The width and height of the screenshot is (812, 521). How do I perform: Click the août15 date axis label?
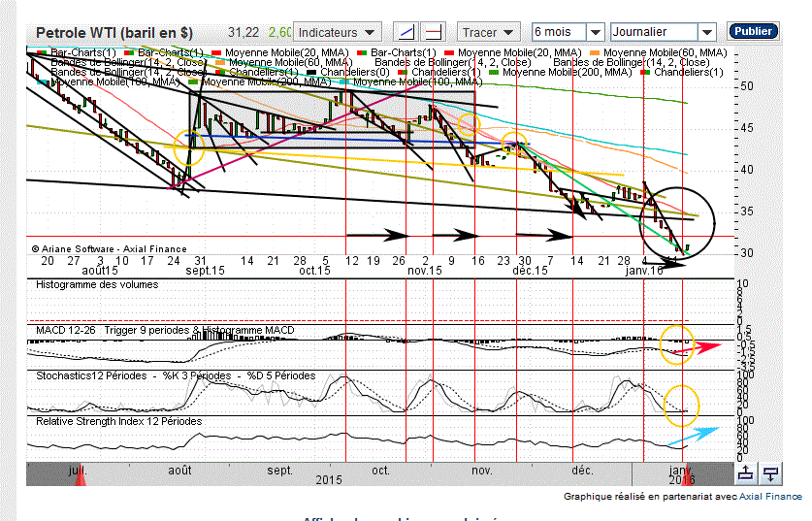[x=100, y=271]
